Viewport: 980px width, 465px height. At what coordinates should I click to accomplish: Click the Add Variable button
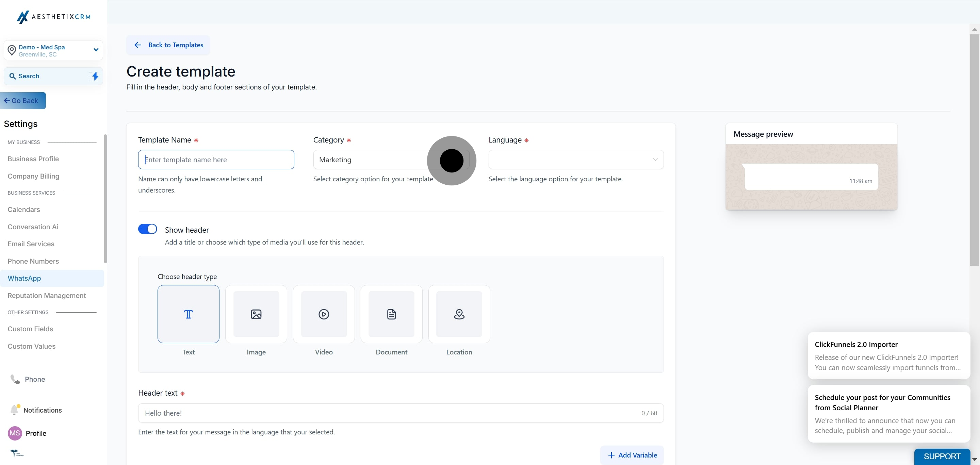[632, 455]
